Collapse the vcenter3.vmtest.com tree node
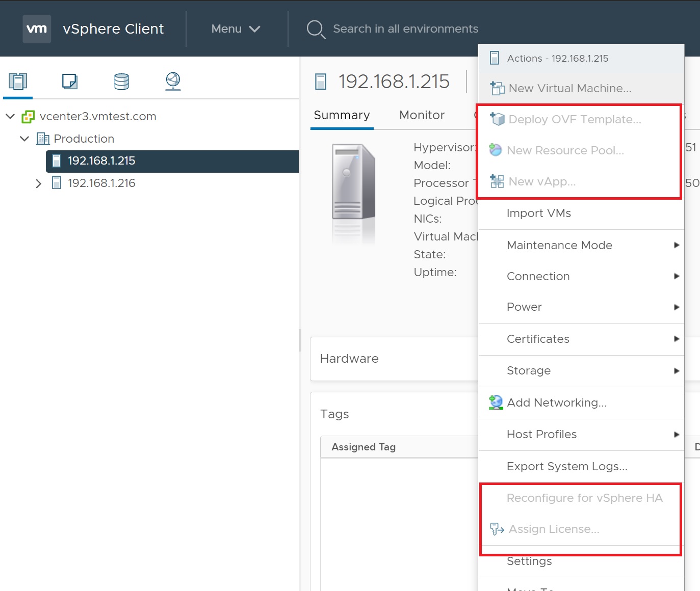700x591 pixels. pos(10,117)
